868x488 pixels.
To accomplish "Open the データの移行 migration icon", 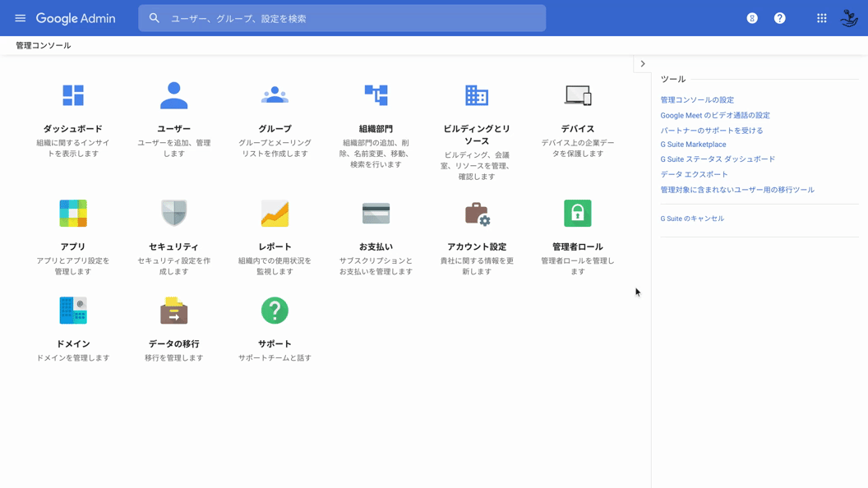I will pyautogui.click(x=173, y=311).
